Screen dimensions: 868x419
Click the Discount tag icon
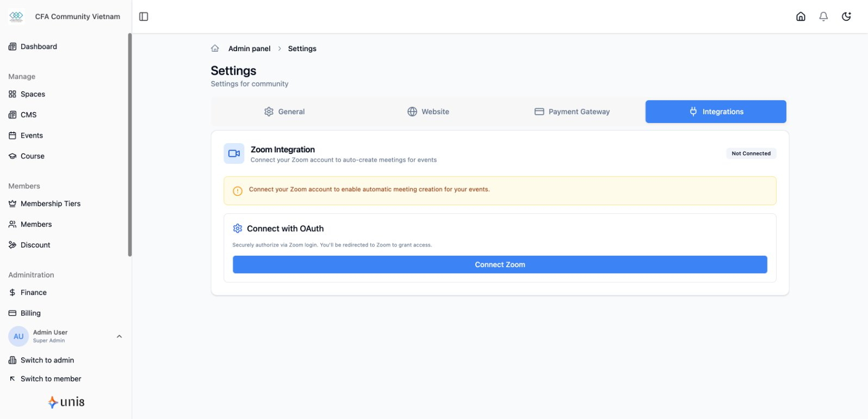[x=13, y=245]
